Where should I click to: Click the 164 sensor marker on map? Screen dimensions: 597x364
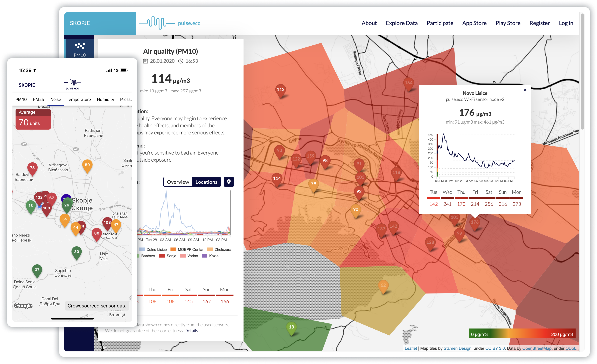[x=408, y=84]
